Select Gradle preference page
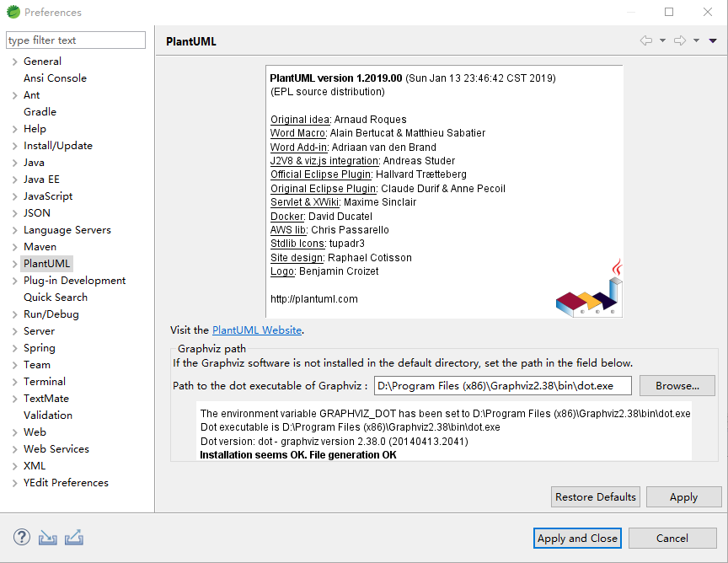 click(x=40, y=112)
